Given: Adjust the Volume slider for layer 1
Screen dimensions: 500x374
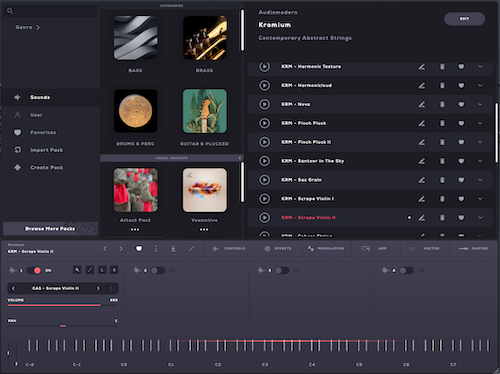Looking at the screenshot, I should (63, 305).
